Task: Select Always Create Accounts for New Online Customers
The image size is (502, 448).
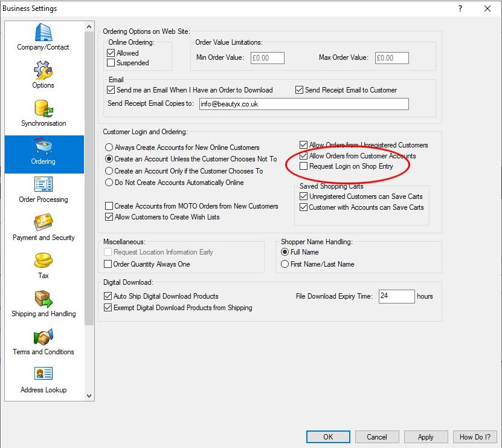Action: (109, 148)
